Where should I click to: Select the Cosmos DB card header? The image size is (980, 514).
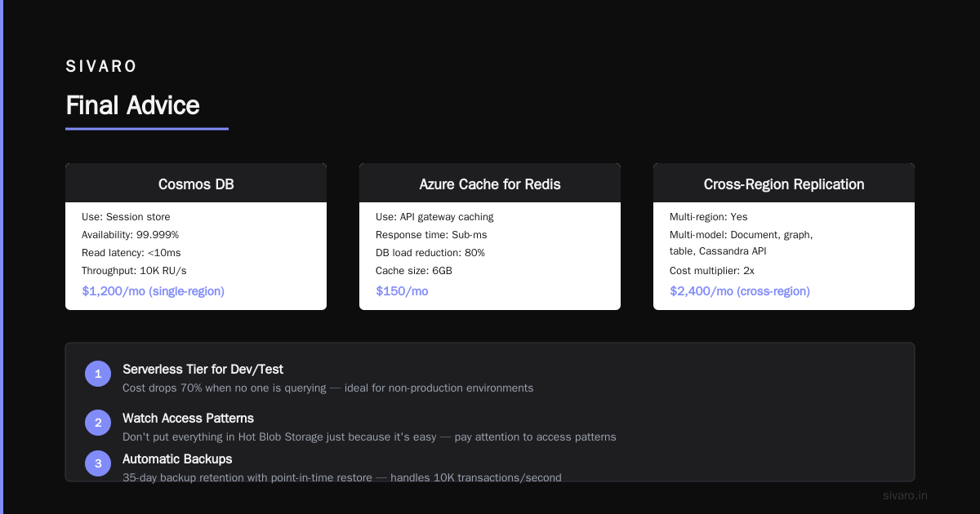point(196,184)
